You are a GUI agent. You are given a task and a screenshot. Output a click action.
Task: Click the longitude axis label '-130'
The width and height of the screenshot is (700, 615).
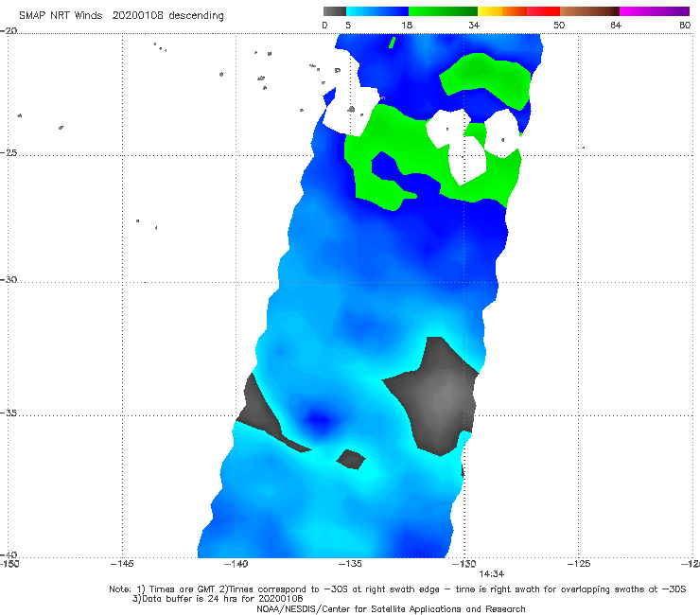pos(464,564)
